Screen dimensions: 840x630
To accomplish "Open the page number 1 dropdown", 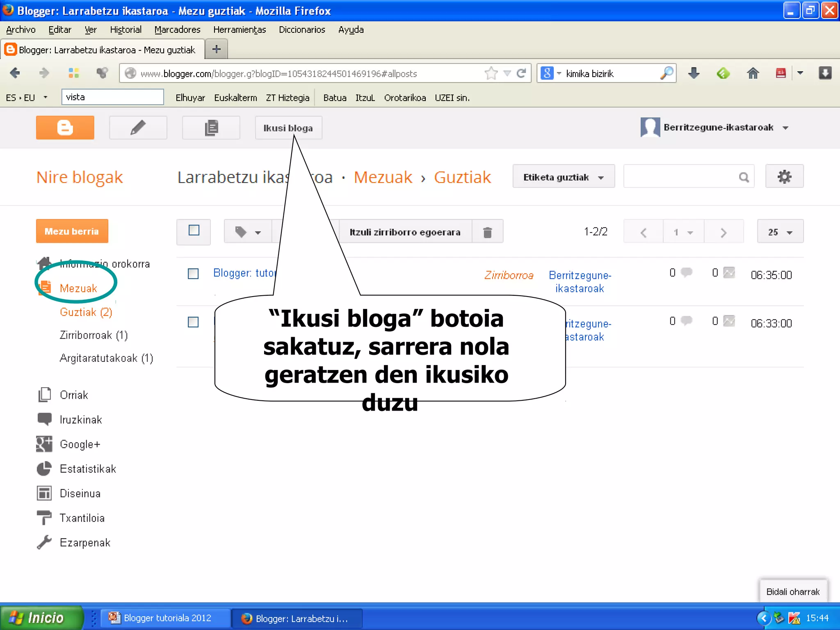I will [683, 232].
